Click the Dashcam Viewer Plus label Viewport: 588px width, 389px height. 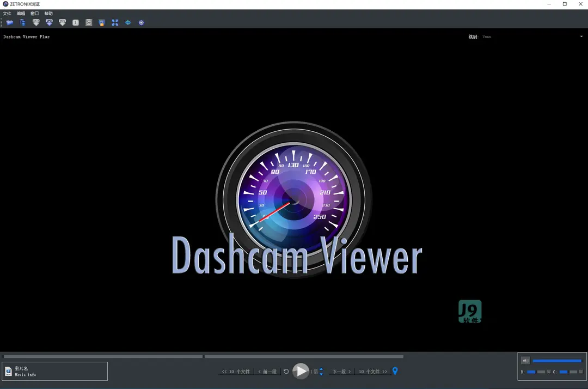click(26, 37)
